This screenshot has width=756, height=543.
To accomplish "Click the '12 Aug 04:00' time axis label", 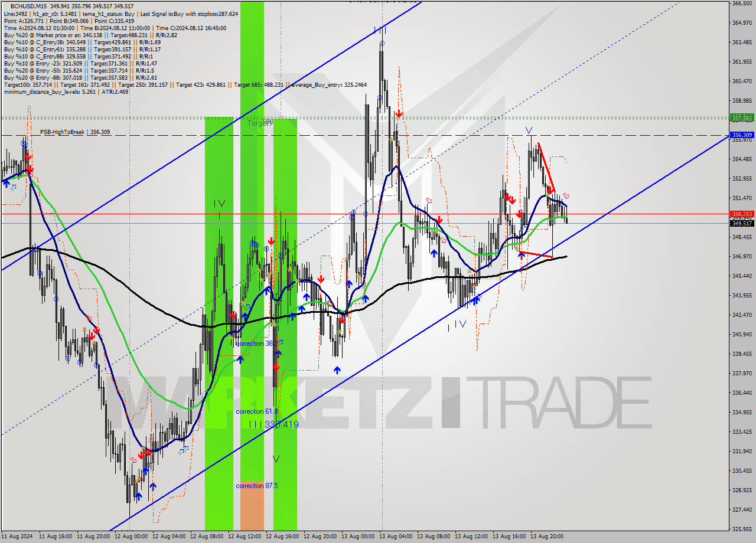I will click(x=169, y=537).
